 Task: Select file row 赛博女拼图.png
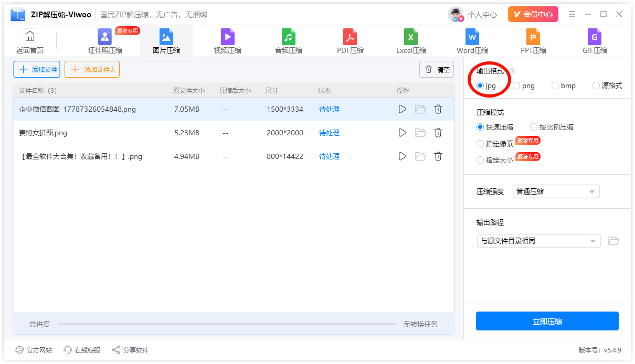point(234,133)
